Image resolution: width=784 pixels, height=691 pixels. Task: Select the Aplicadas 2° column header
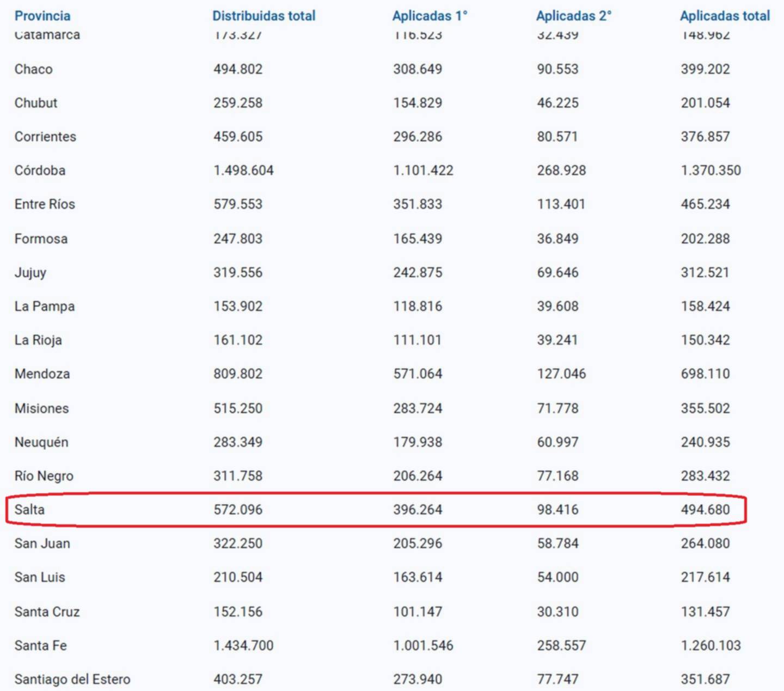pos(573,16)
